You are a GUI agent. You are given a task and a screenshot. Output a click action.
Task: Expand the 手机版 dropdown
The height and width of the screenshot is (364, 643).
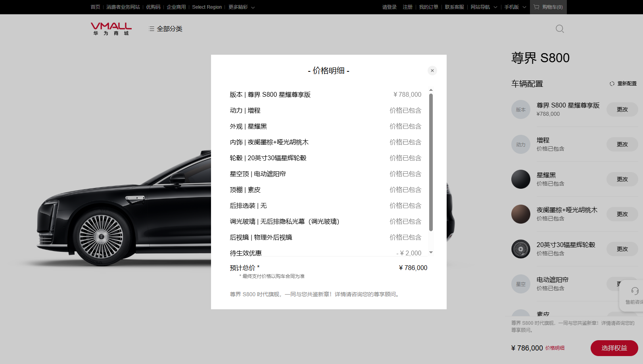(515, 7)
